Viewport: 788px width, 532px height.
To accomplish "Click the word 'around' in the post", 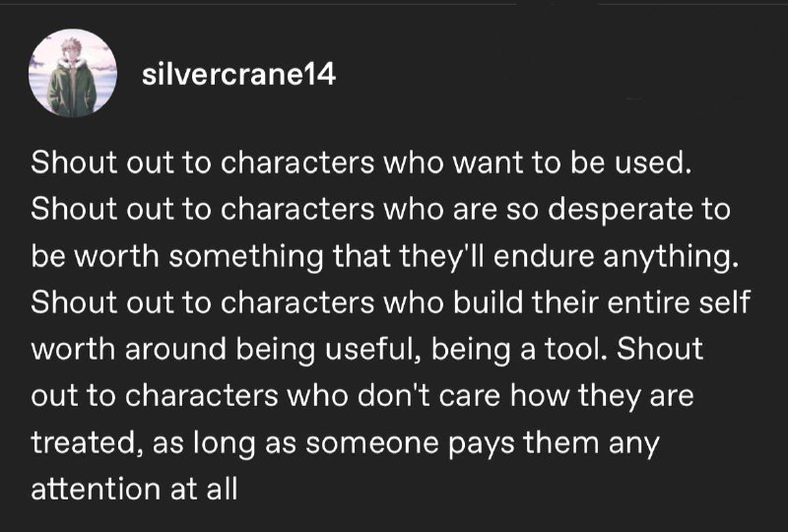I will pos(175,349).
